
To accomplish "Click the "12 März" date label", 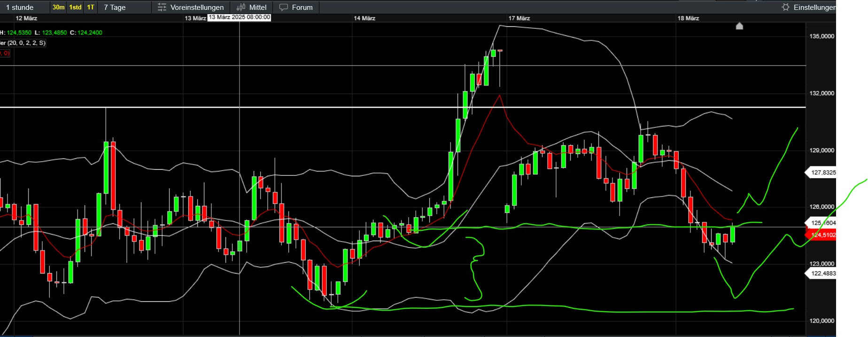I will [x=26, y=18].
